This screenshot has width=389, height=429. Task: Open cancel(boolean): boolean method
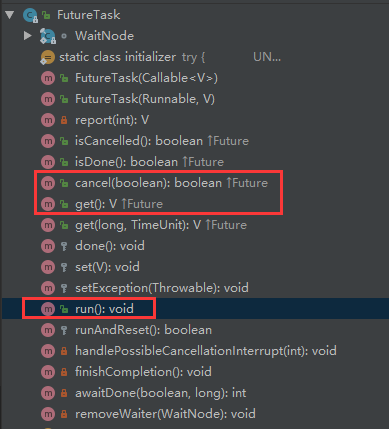(171, 183)
